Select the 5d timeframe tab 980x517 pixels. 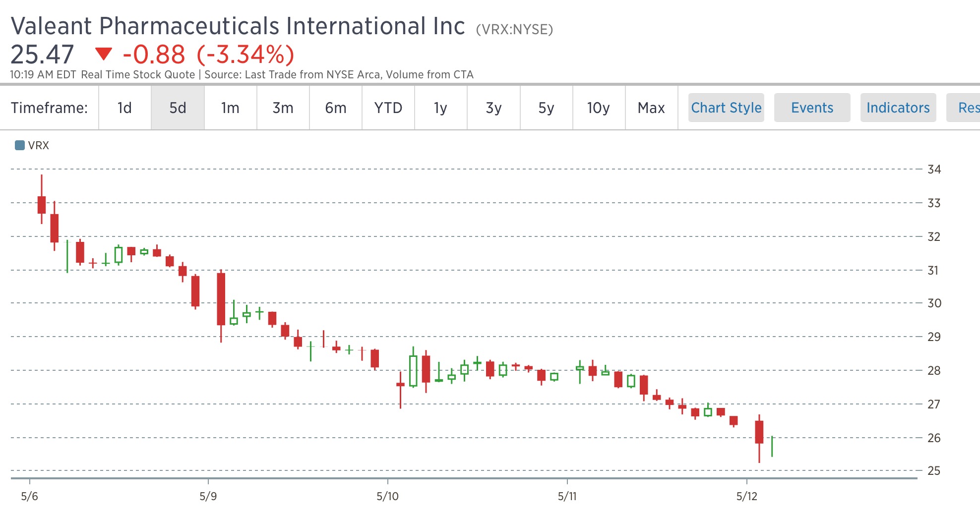pyautogui.click(x=178, y=108)
